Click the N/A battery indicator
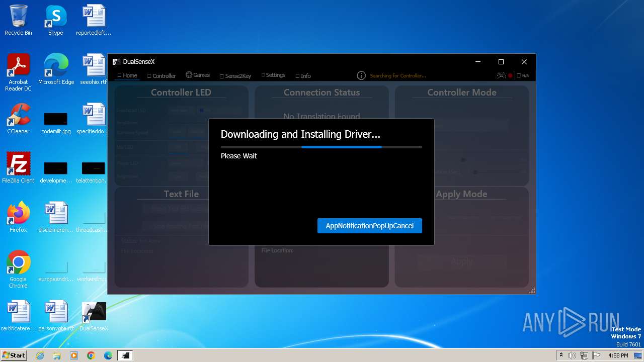This screenshot has width=644, height=362. click(x=523, y=75)
